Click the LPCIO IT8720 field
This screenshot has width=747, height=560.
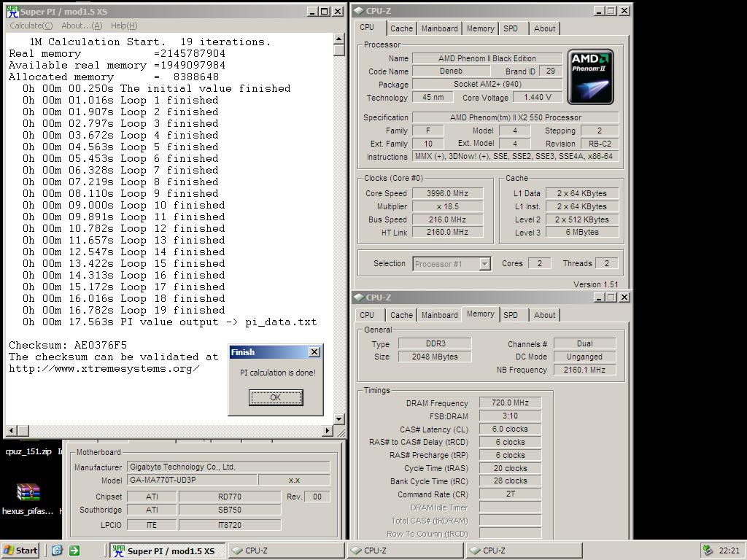click(x=230, y=525)
